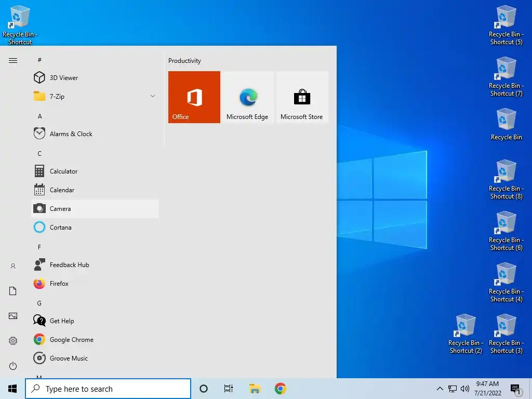Screen dimensions: 532x399
Task: Open the Microsoft Store tile
Action: pyautogui.click(x=302, y=97)
